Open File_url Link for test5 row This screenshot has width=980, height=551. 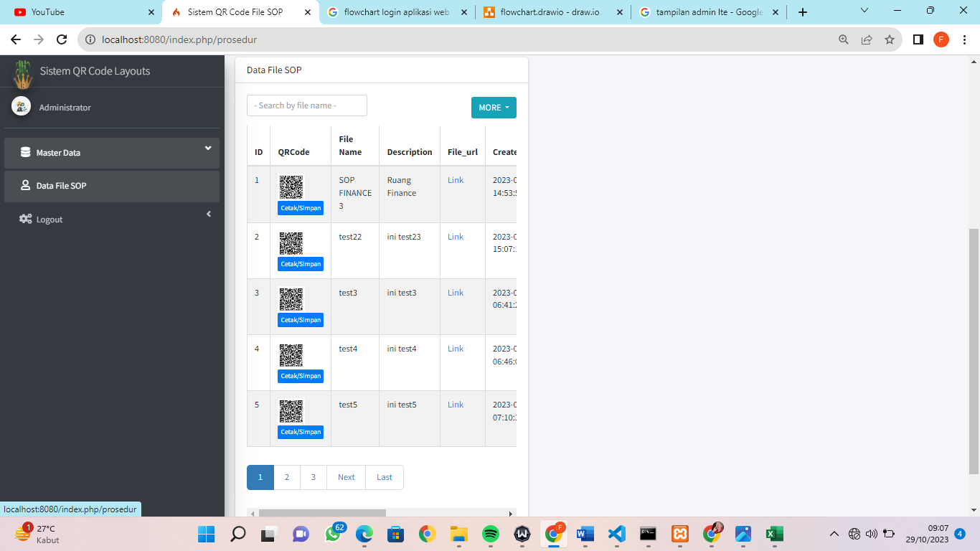(456, 405)
